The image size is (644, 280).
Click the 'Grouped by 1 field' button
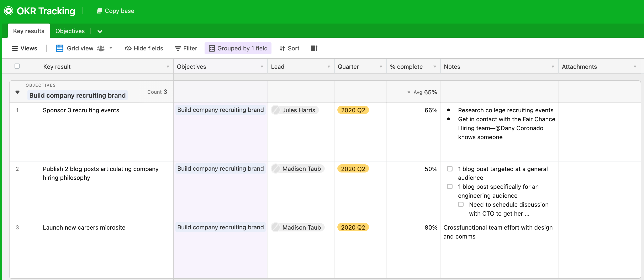pos(238,48)
